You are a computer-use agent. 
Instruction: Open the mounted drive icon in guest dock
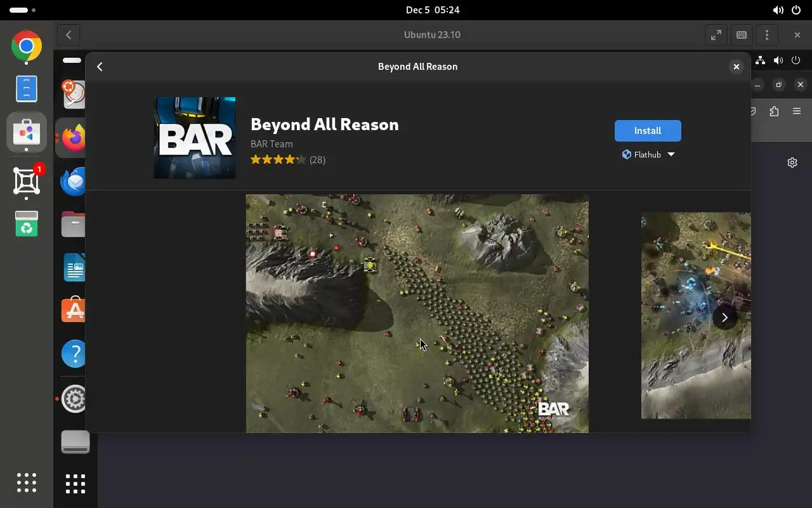tap(75, 442)
